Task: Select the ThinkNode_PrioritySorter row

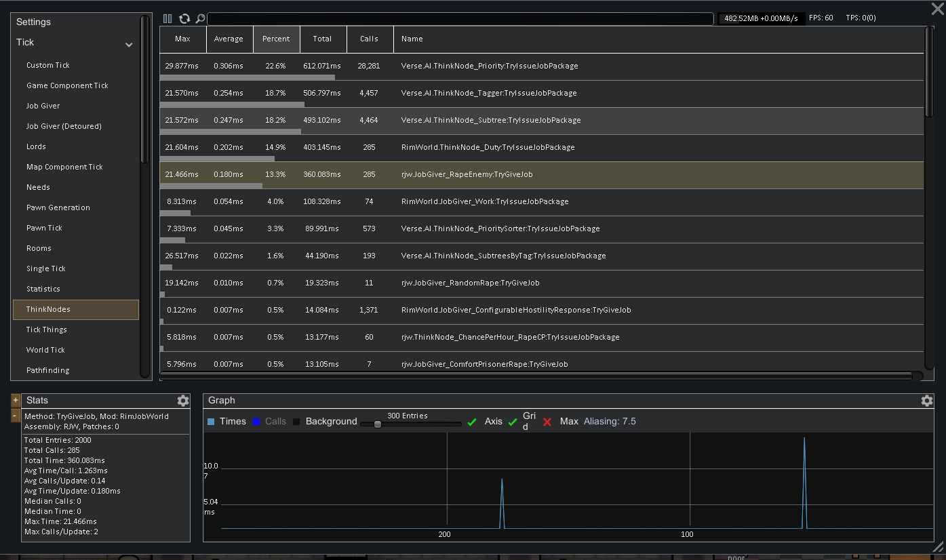Action: pyautogui.click(x=542, y=229)
